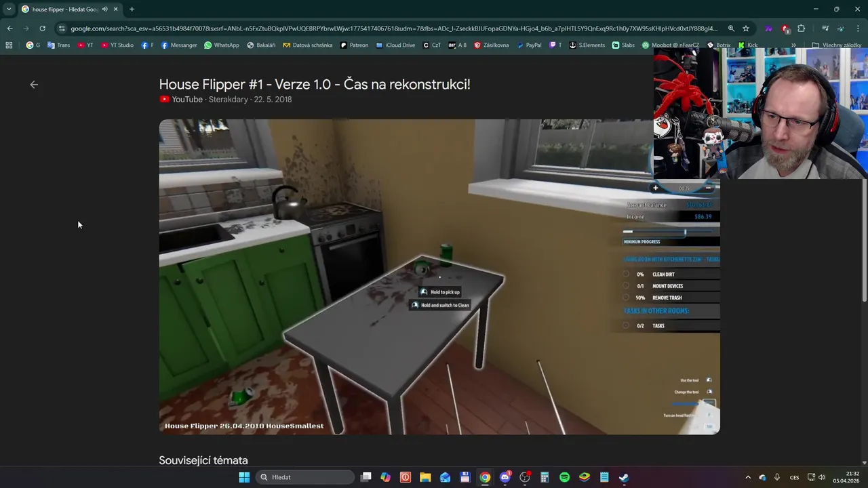Open the volume speaker tray icon

pos(822,477)
